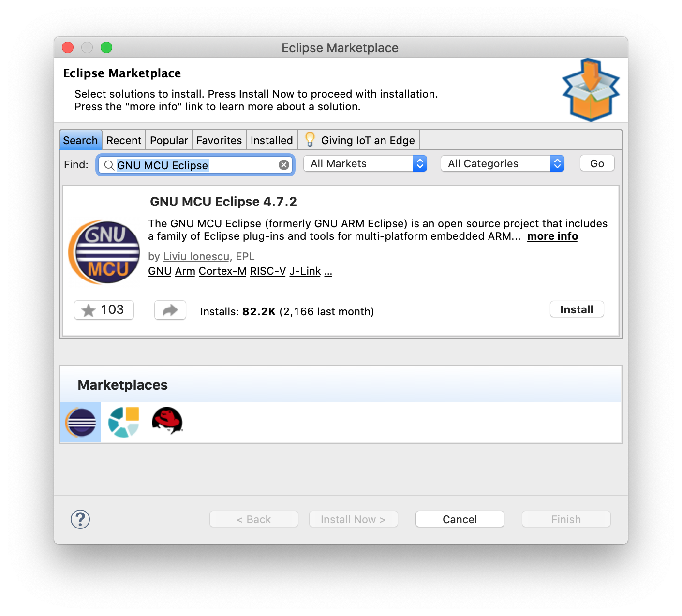Image resolution: width=682 pixels, height=616 pixels.
Task: Click the Arm tag link
Action: pyautogui.click(x=185, y=271)
